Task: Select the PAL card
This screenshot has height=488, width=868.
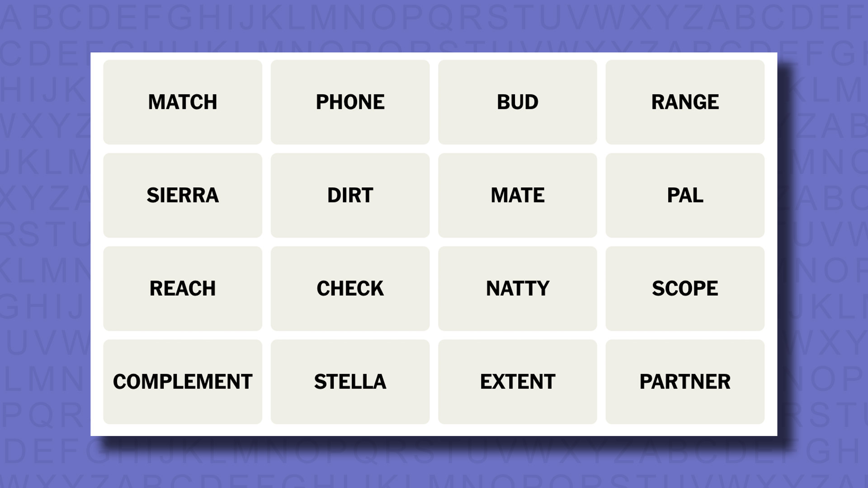Action: pos(685,196)
